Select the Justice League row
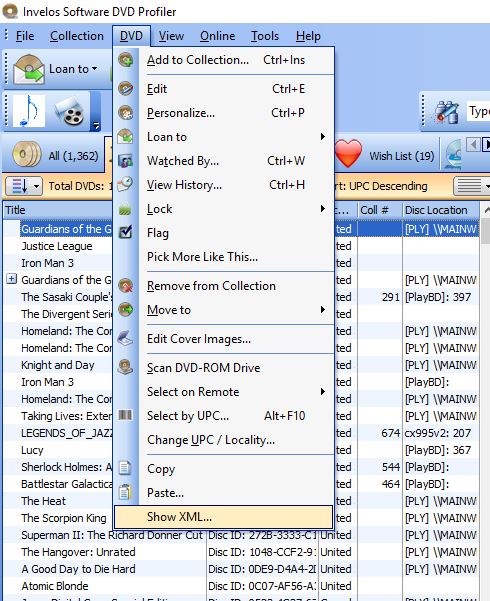This screenshot has width=490, height=601. tap(57, 246)
